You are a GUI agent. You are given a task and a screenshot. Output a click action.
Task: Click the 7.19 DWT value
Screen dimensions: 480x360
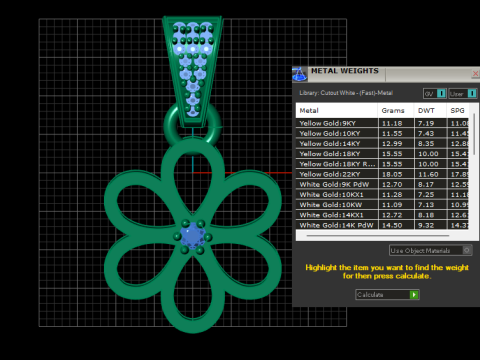click(x=426, y=123)
